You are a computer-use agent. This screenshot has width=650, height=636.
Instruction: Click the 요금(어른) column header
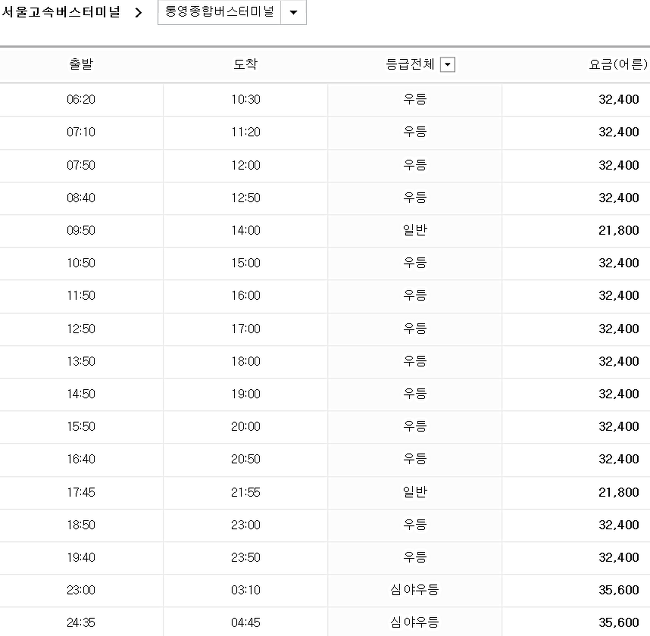[x=618, y=64]
